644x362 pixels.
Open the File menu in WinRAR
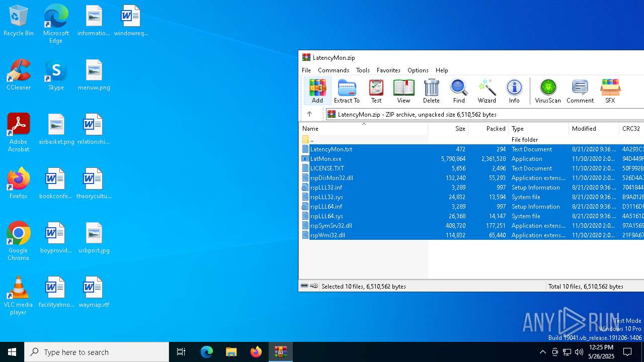pyautogui.click(x=306, y=70)
